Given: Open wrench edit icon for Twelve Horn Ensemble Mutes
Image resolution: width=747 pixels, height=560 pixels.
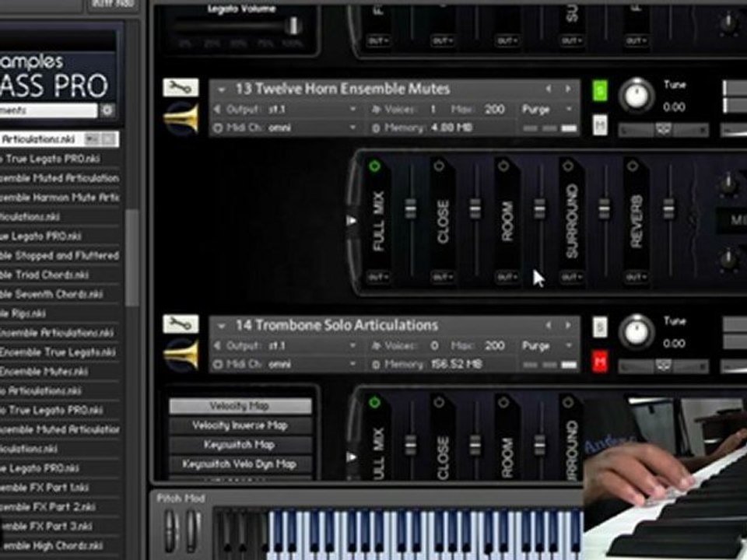Looking at the screenshot, I should click(181, 87).
